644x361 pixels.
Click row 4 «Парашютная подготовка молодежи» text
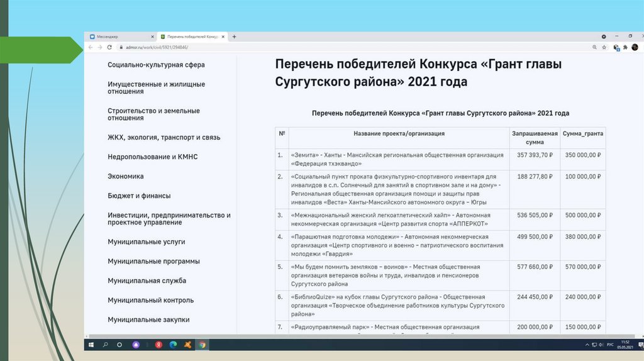pyautogui.click(x=397, y=245)
